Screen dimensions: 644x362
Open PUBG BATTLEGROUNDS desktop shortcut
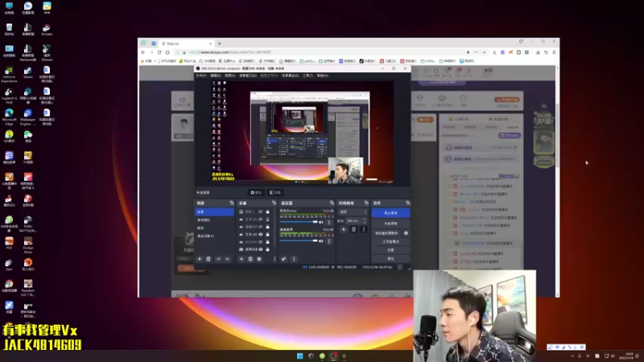click(28, 224)
